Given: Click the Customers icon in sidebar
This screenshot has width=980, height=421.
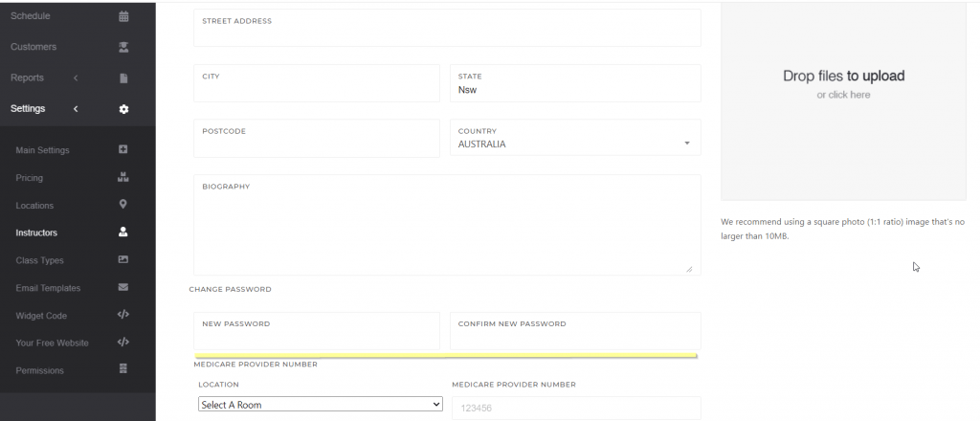Looking at the screenshot, I should pyautogui.click(x=123, y=47).
